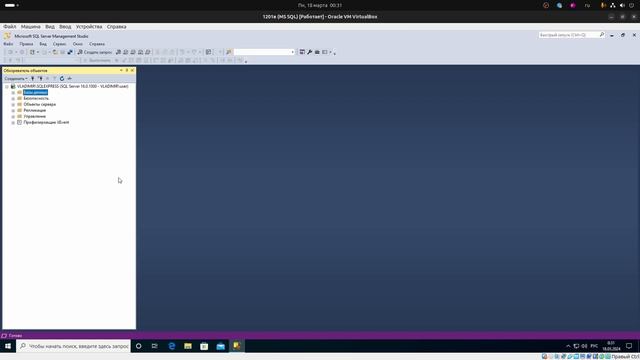Click the volume icon in Windows tray
This screenshot has height=360, width=640.
point(584,346)
